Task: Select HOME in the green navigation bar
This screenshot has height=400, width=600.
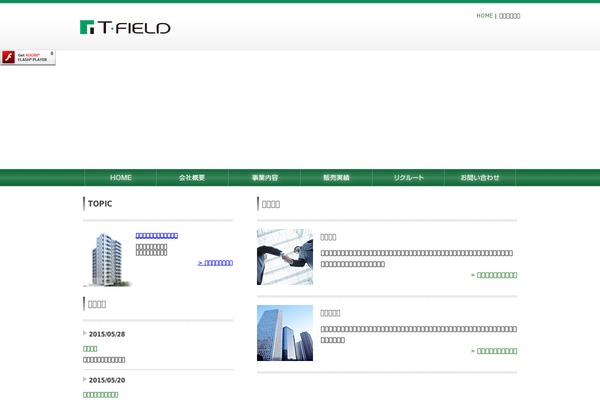Action: [x=121, y=178]
